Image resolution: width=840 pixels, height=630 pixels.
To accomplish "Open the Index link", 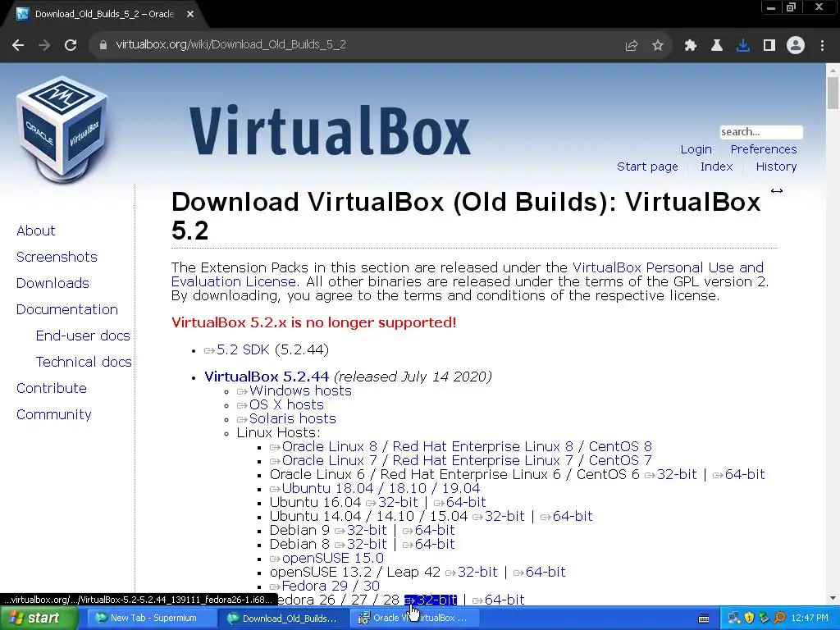I will click(716, 167).
